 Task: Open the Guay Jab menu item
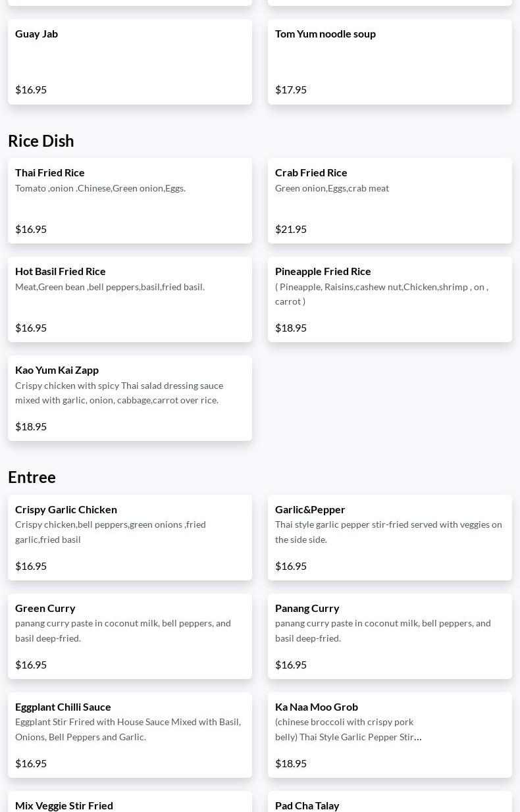pos(130,61)
